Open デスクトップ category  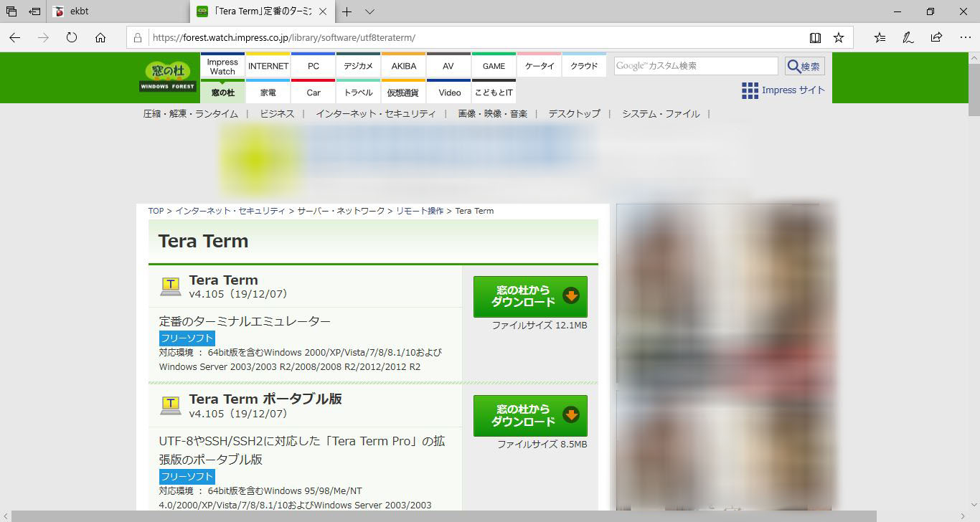point(574,113)
